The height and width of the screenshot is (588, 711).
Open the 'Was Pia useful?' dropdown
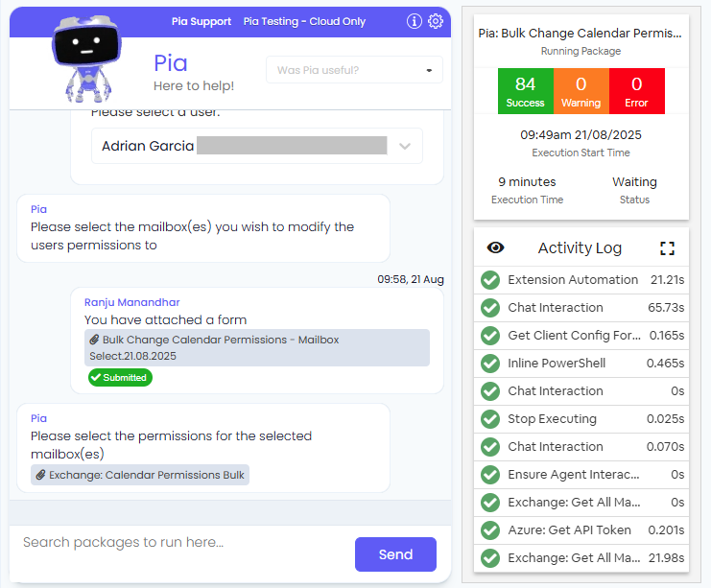(354, 70)
